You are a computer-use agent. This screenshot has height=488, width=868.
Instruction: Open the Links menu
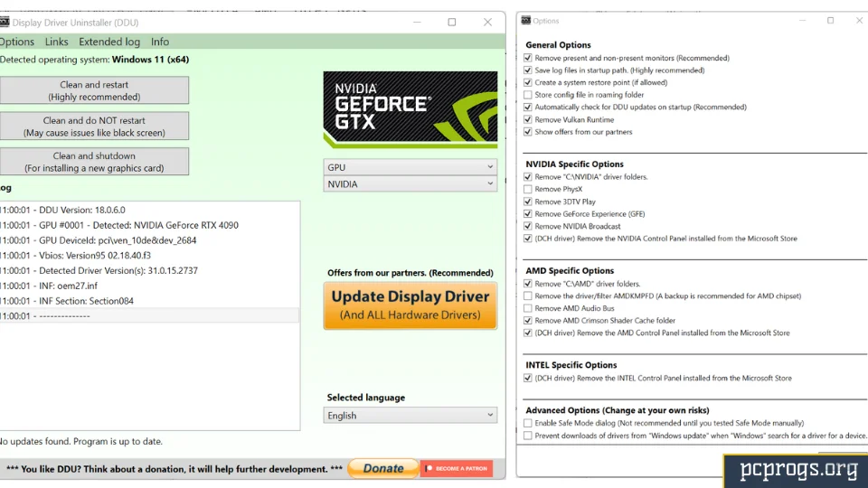[56, 42]
